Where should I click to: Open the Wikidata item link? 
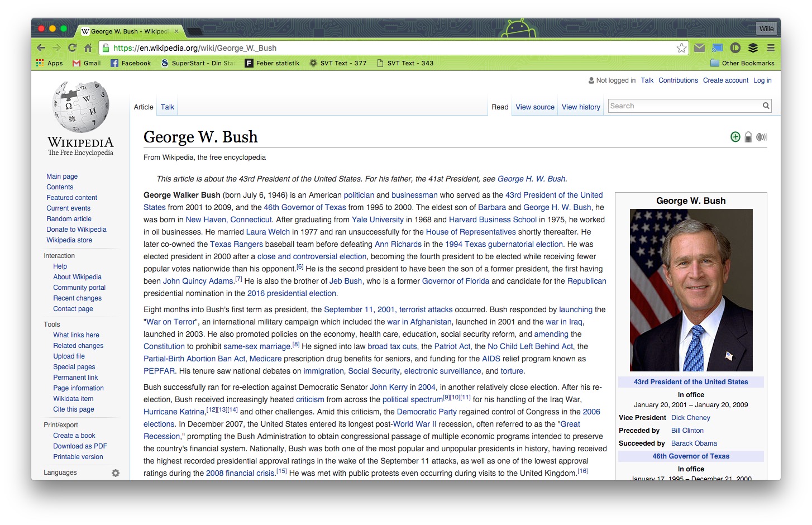73,399
